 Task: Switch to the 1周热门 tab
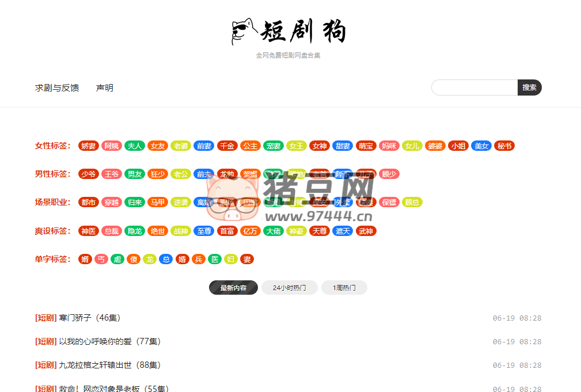[x=344, y=287]
